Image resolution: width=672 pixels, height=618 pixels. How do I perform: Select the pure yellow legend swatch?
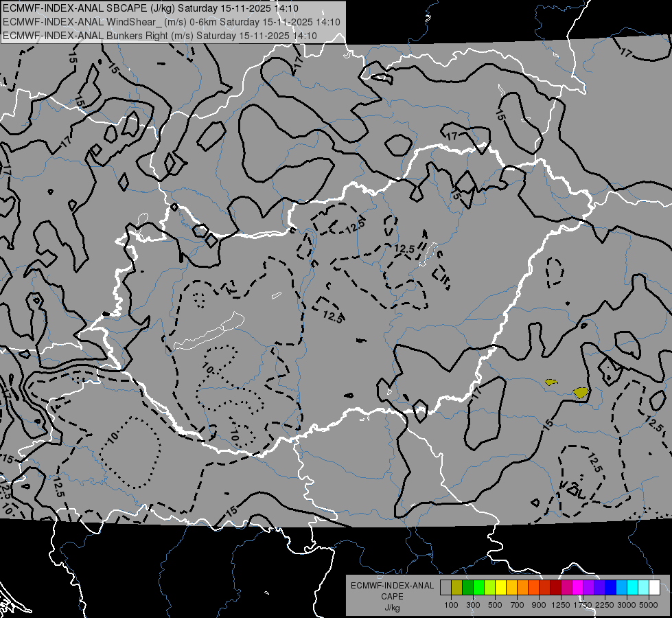[500, 588]
